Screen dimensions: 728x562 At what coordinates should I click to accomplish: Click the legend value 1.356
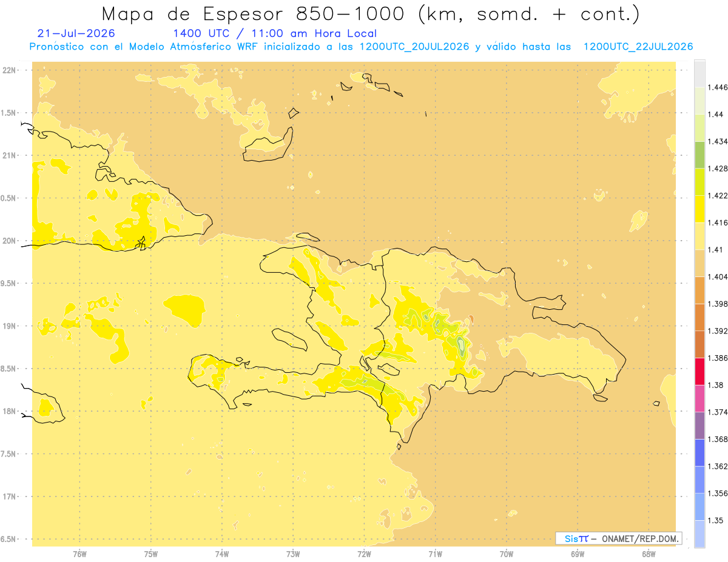coord(719,493)
